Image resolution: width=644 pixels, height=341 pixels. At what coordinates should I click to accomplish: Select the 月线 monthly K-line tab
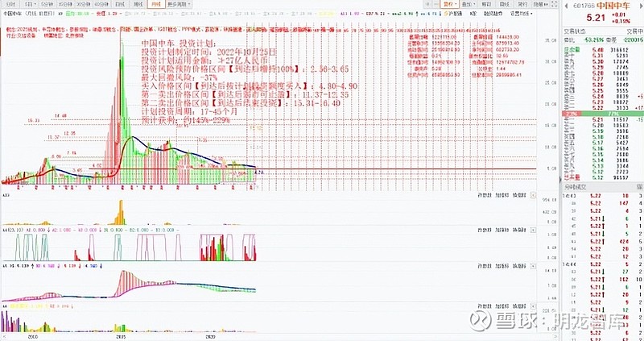[x=155, y=4]
